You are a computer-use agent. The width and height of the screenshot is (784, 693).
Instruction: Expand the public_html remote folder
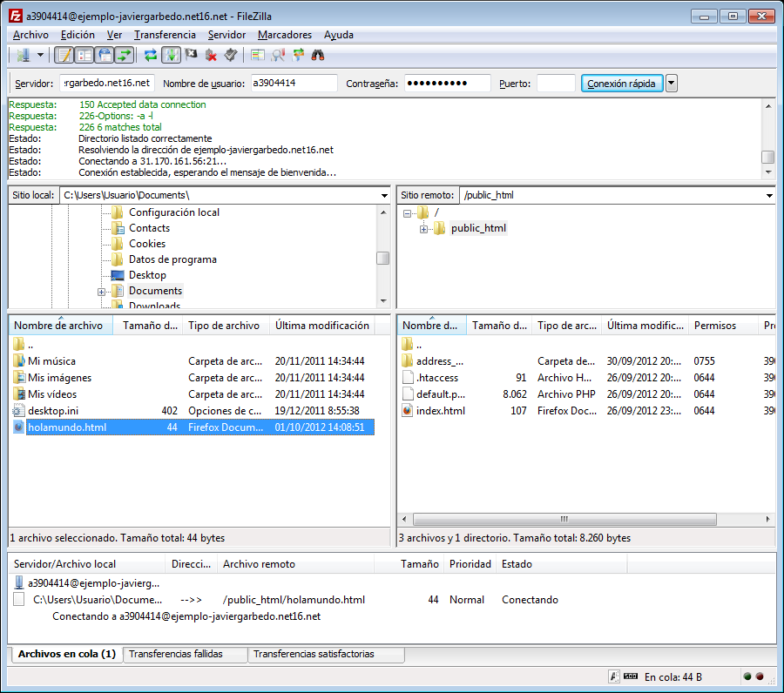(x=423, y=229)
